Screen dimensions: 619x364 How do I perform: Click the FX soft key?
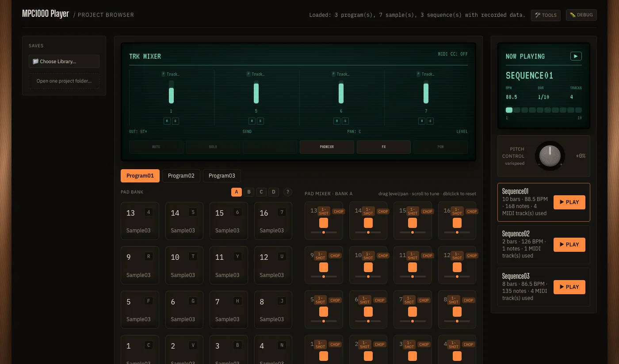tap(384, 147)
